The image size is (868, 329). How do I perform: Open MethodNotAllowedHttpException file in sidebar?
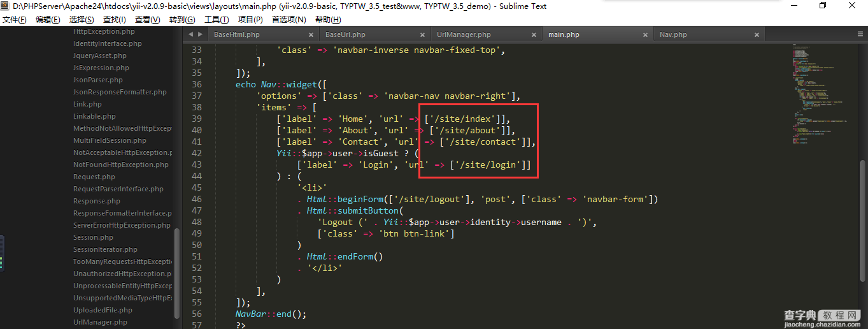coord(122,128)
